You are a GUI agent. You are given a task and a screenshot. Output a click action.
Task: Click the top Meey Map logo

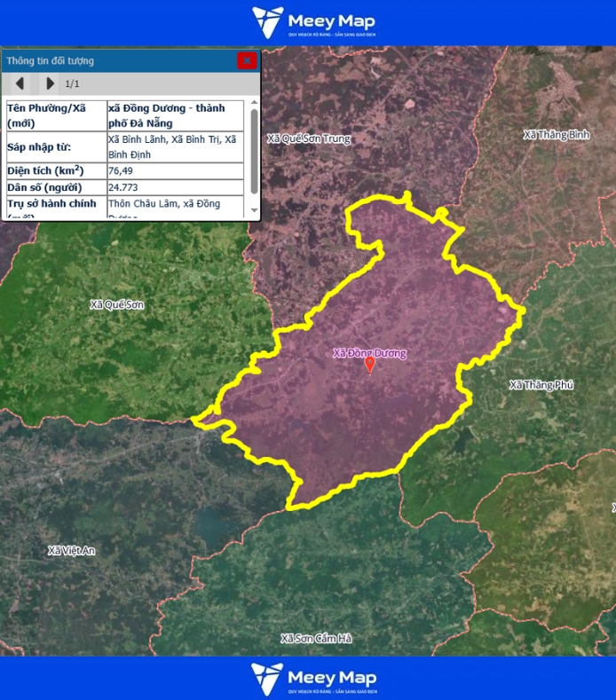[314, 22]
